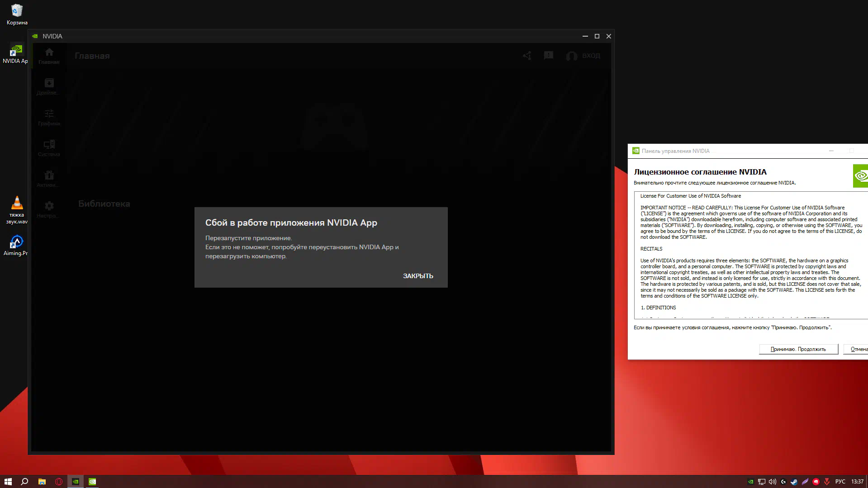Click the purple feather tray icon
This screenshot has height=488, width=868.
click(x=805, y=482)
